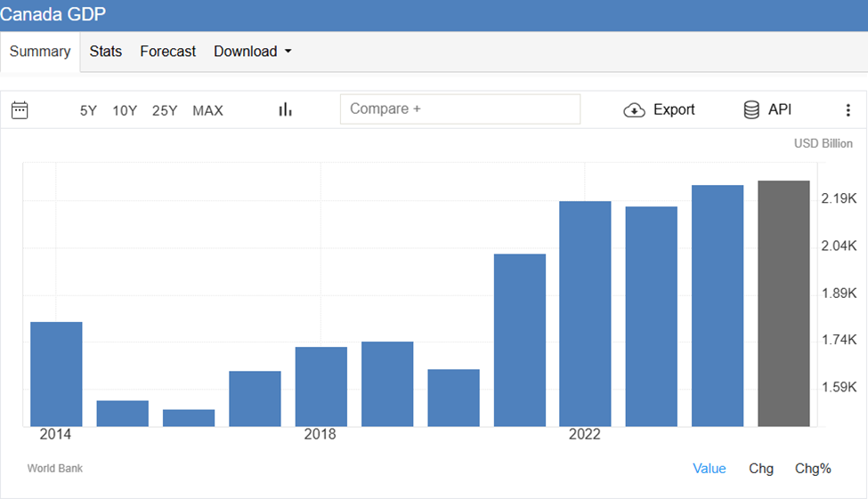Viewport: 868px width, 499px height.
Task: Click the gray forecast bar
Action: [x=783, y=303]
